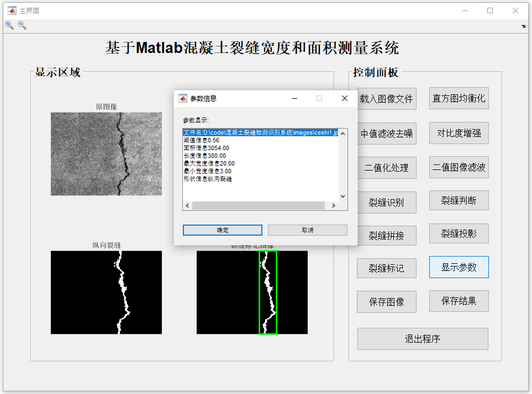
Task: Confirm dialog with 确定 button
Action: pyautogui.click(x=223, y=230)
